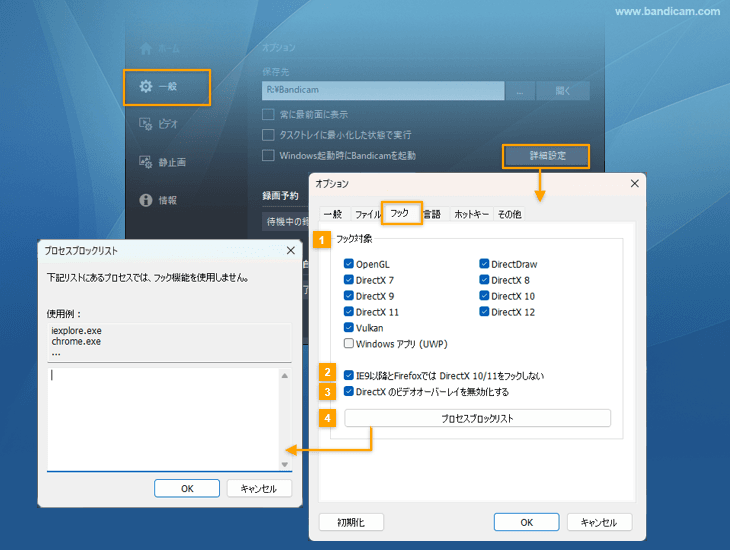This screenshot has height=550, width=730.
Task: Click inside the process block list text area
Action: (x=160, y=417)
